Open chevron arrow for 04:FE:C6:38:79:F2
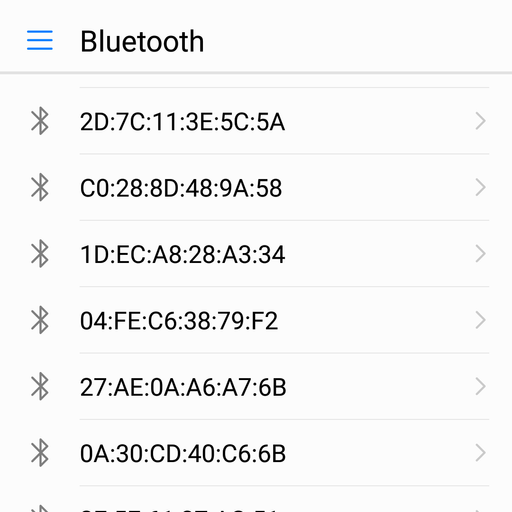512x512 pixels. click(480, 320)
